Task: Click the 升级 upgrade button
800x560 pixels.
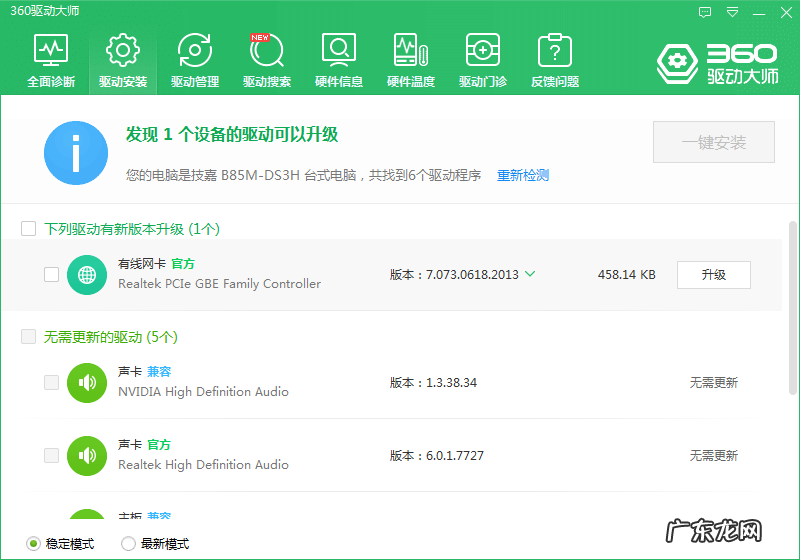Action: (x=714, y=275)
